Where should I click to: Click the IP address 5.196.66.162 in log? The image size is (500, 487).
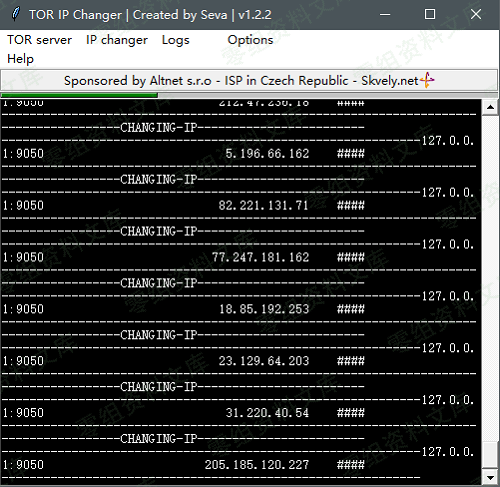(267, 154)
